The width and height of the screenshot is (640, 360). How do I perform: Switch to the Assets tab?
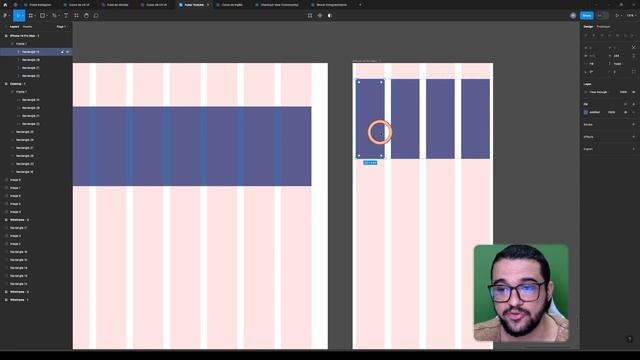click(27, 27)
